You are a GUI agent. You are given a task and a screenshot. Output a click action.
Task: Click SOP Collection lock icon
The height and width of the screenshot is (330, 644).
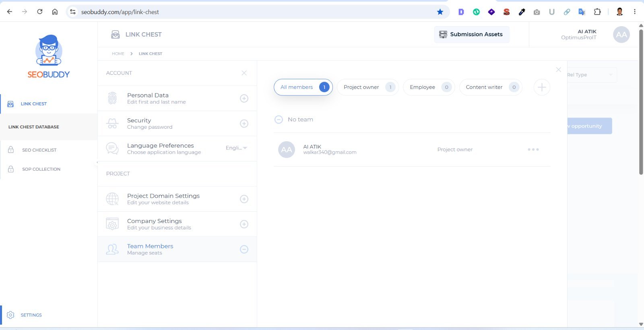click(11, 169)
